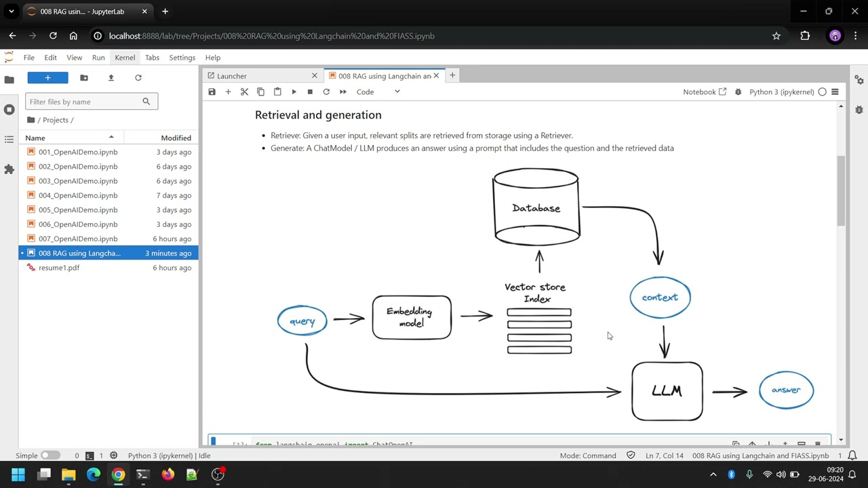
Task: Open the table of contents sidebar
Action: click(9, 140)
